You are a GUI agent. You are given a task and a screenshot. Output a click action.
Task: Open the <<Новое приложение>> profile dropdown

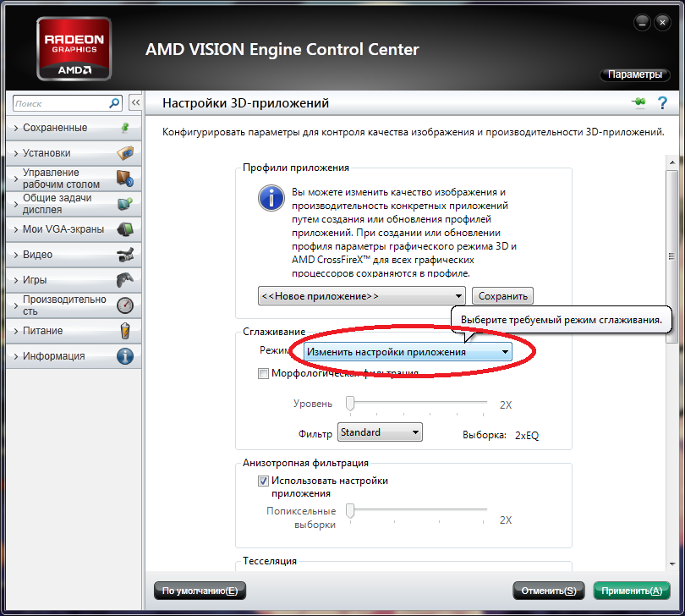pos(361,296)
